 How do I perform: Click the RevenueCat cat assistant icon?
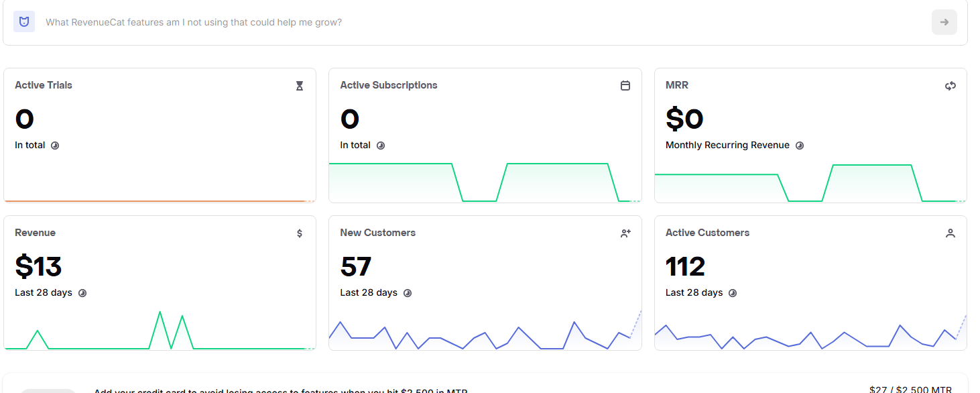24,21
